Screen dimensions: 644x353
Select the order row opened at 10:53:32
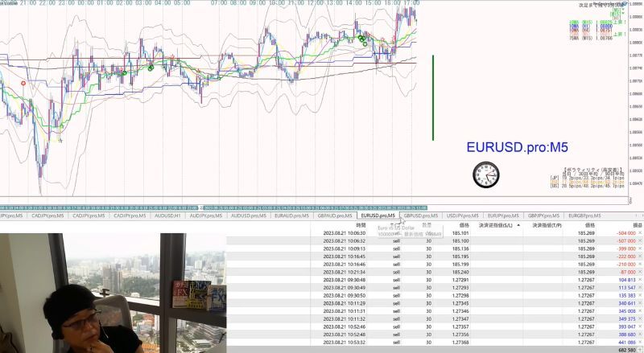coord(435,343)
